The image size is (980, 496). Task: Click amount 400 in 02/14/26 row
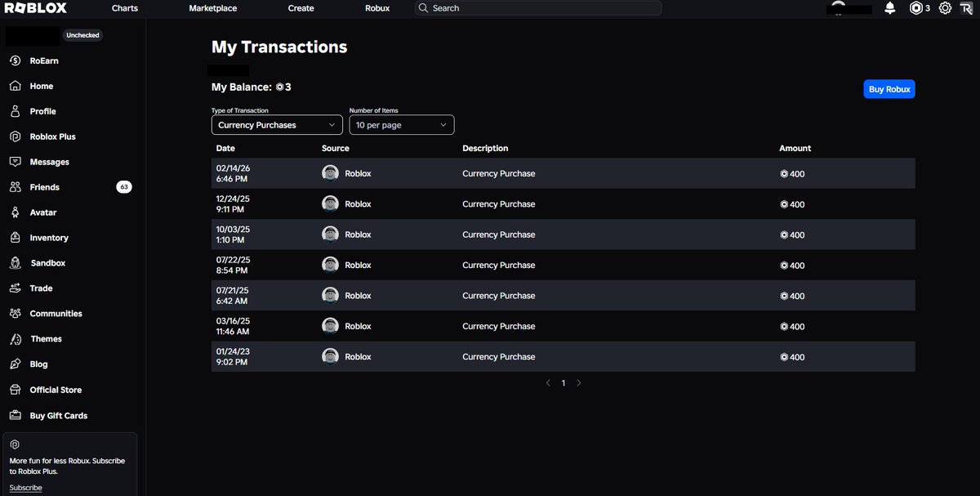click(x=792, y=174)
